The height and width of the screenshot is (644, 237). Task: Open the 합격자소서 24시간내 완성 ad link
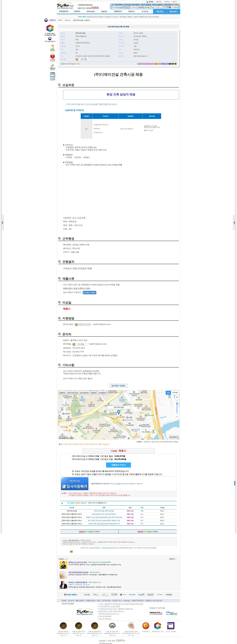[x=78, y=562]
